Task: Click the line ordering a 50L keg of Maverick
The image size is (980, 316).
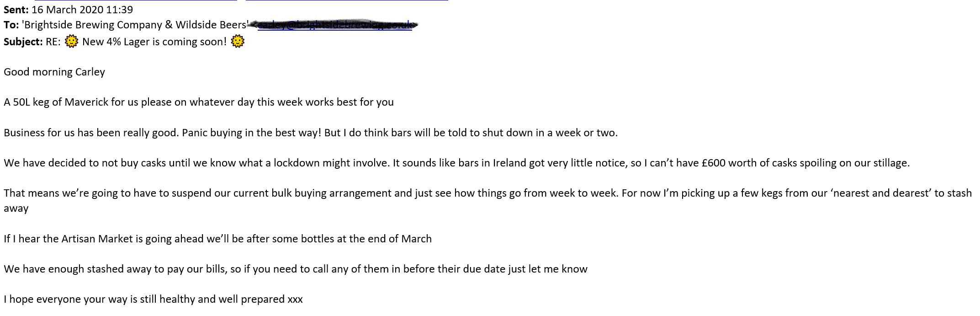Action: tap(199, 102)
